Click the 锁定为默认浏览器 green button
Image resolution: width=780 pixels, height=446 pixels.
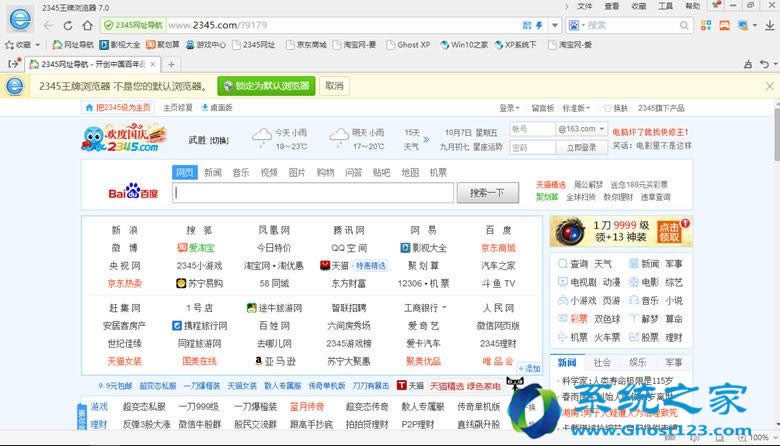pos(266,86)
